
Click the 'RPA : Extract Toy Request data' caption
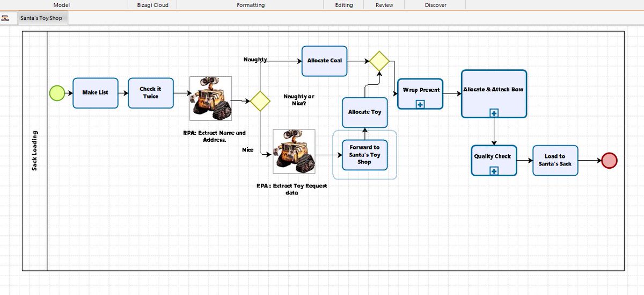(x=291, y=189)
